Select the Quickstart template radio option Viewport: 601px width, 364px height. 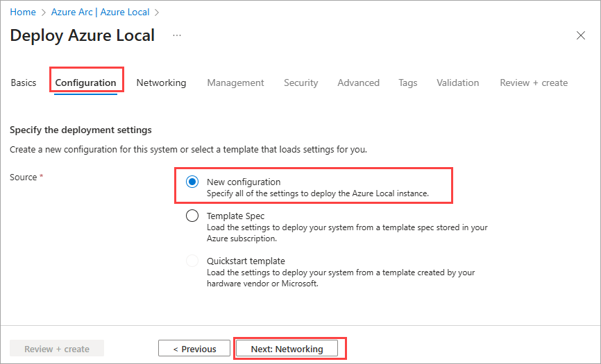tap(192, 261)
